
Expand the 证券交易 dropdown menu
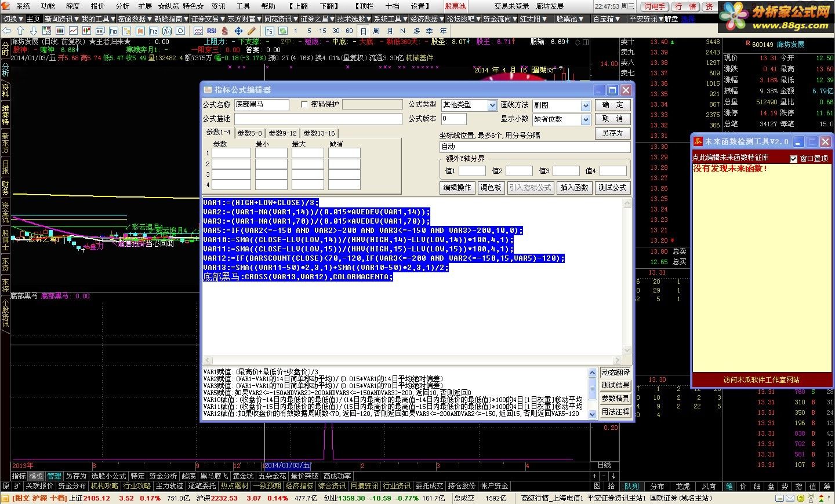tap(207, 19)
